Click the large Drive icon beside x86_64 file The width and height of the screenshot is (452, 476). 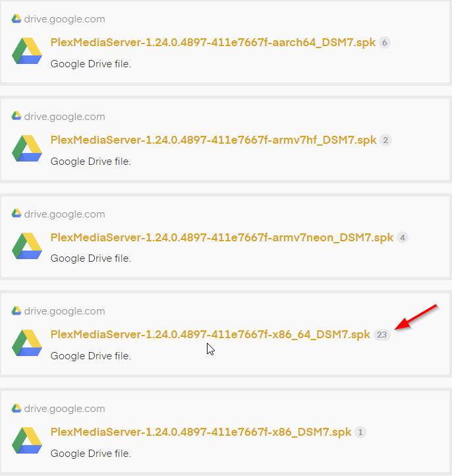click(x=27, y=343)
